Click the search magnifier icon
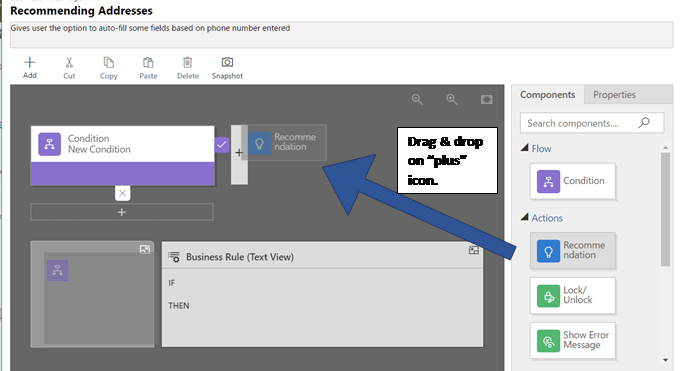The width and height of the screenshot is (680, 371). (644, 123)
